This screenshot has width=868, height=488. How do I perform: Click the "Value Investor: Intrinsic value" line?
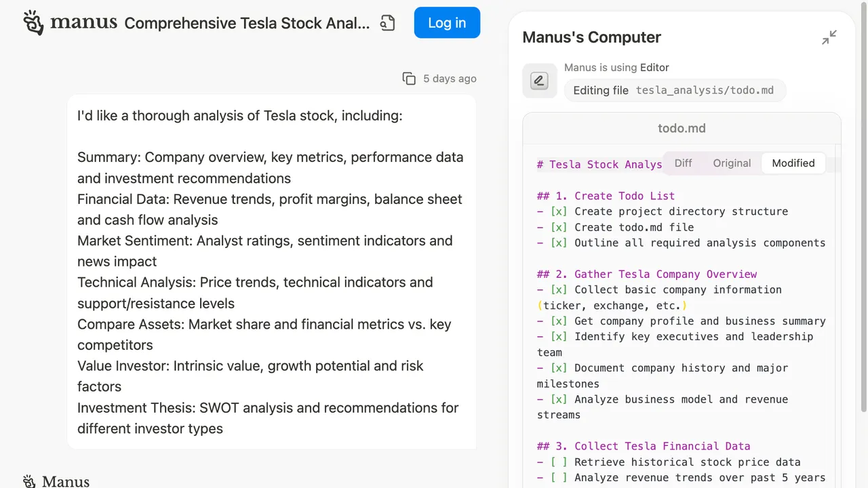[250, 366]
